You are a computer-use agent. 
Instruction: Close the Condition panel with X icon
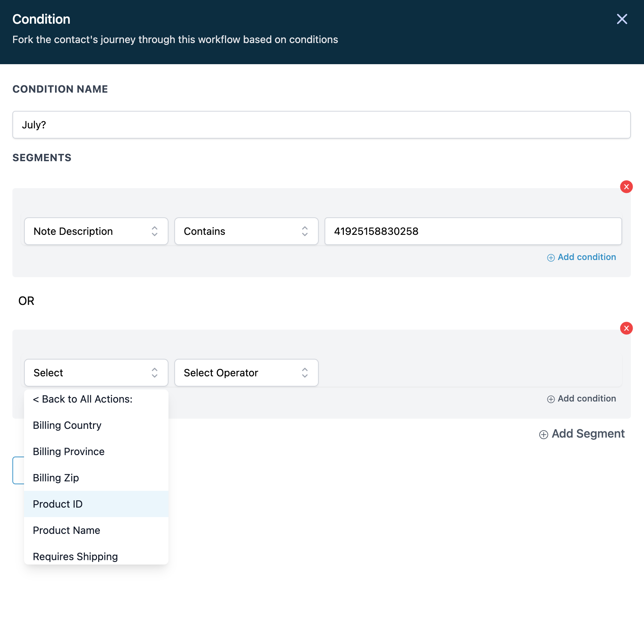coord(622,19)
